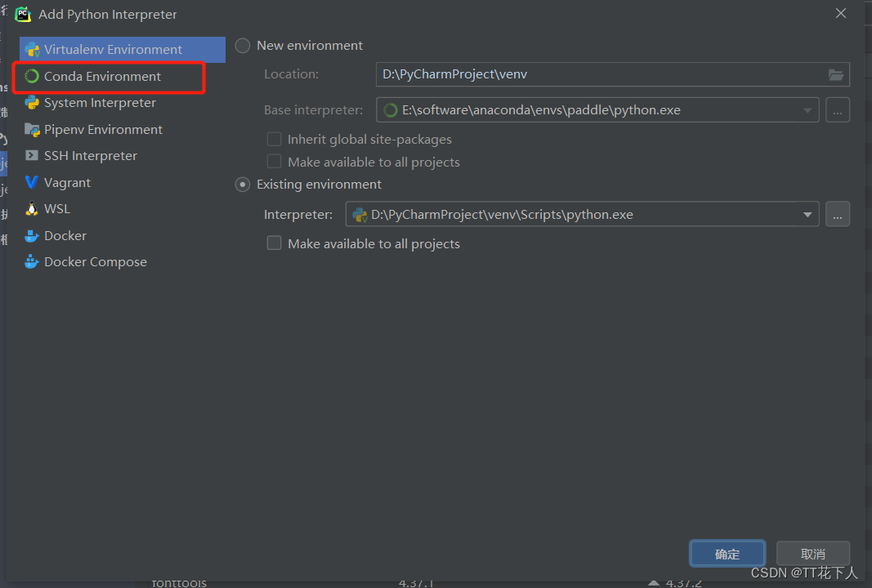
Task: Click the Docker Compose icon
Action: tap(32, 262)
